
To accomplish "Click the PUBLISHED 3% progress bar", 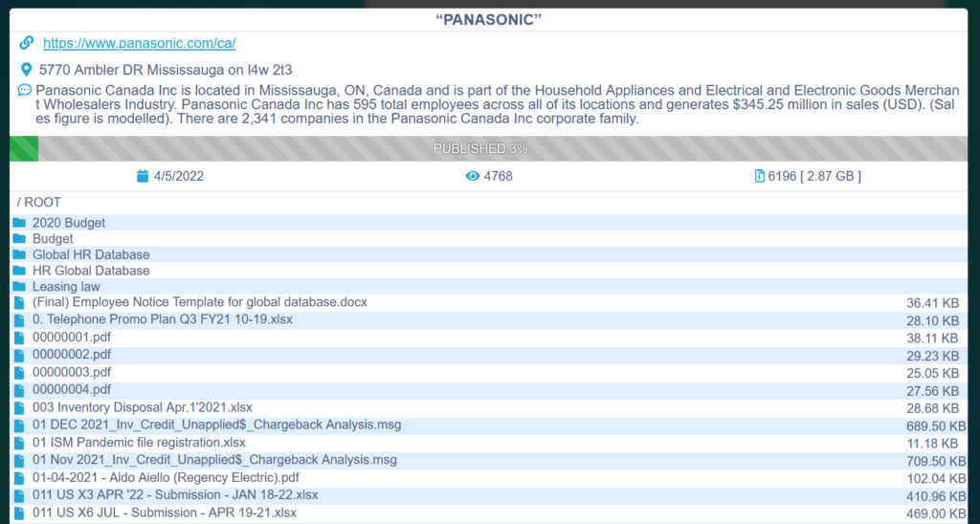I will coord(489,149).
